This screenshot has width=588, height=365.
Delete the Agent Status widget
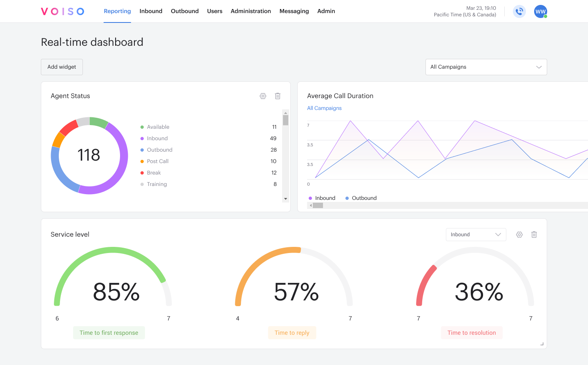[278, 96]
